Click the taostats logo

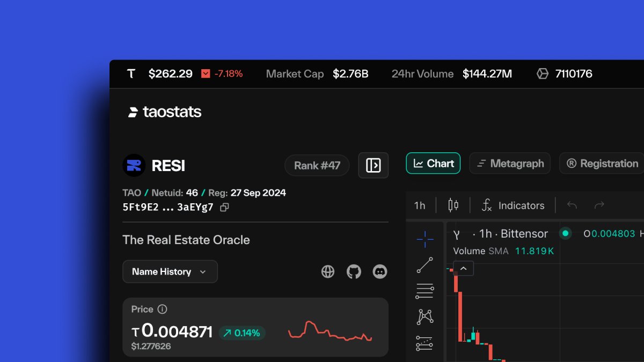[x=165, y=112]
